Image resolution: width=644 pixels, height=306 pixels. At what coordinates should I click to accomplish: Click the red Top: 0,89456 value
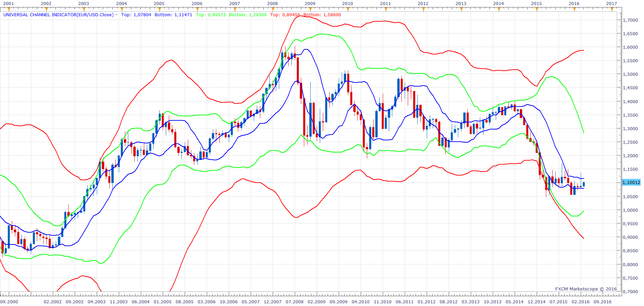coord(285,15)
